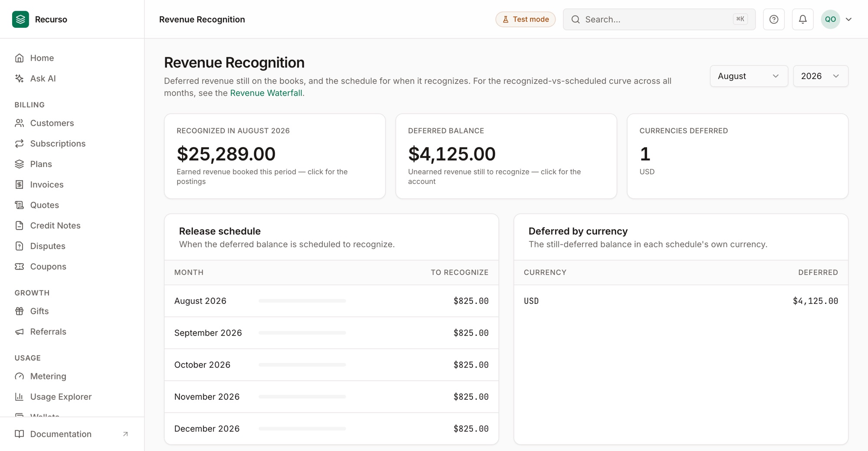Click the search magnifier icon
Image resolution: width=868 pixels, height=451 pixels.
575,19
